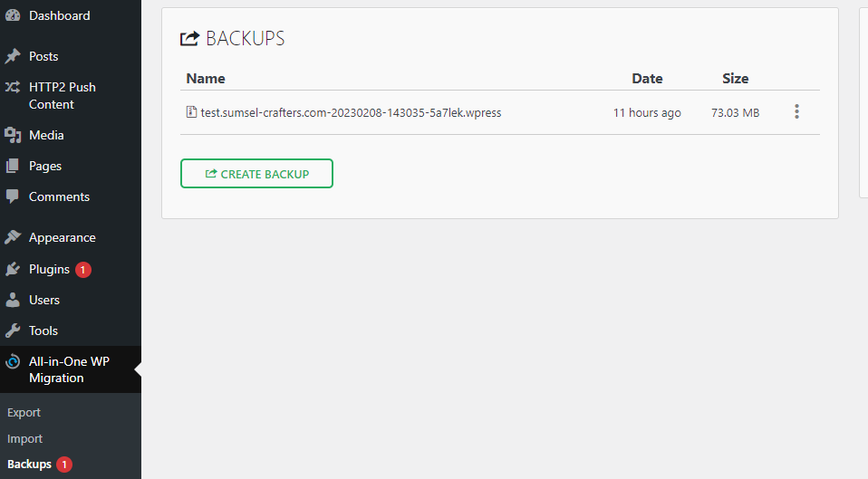The width and height of the screenshot is (868, 479).
Task: Click the Name column header
Action: click(x=206, y=78)
